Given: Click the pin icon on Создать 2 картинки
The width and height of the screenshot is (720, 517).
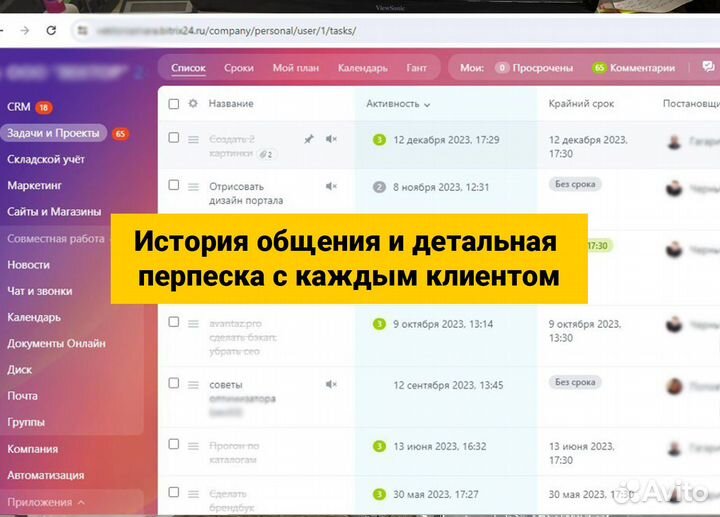Looking at the screenshot, I should pos(309,139).
